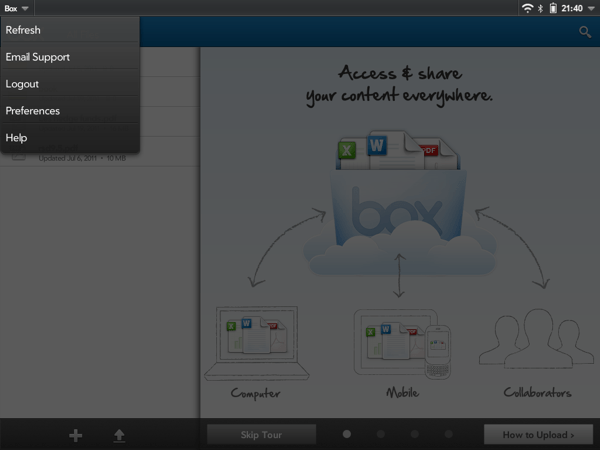
Task: Select the fourth tour page dot
Action: [448, 434]
